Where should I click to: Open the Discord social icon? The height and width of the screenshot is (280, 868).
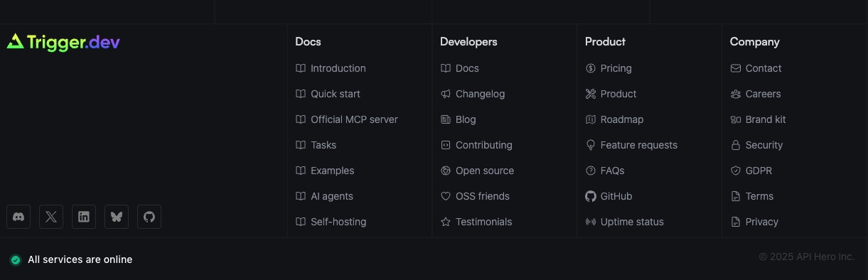(18, 217)
